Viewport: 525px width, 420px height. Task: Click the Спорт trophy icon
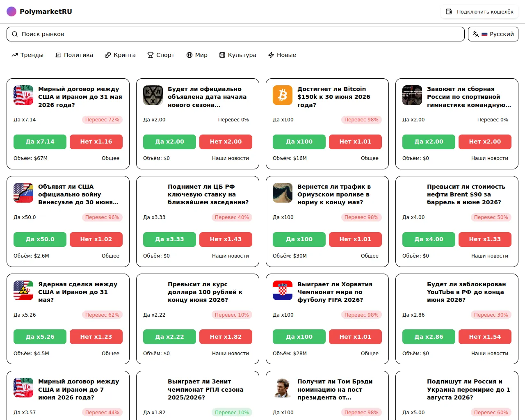[151, 55]
